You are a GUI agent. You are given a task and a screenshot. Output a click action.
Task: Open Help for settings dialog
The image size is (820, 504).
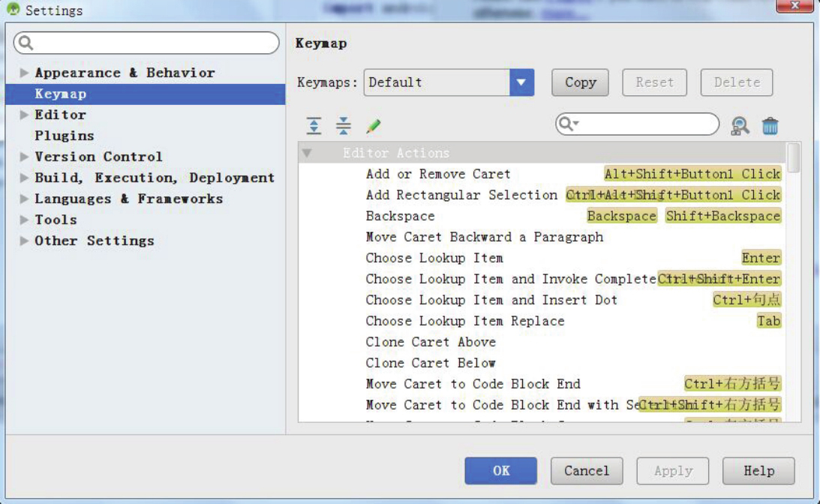point(758,470)
